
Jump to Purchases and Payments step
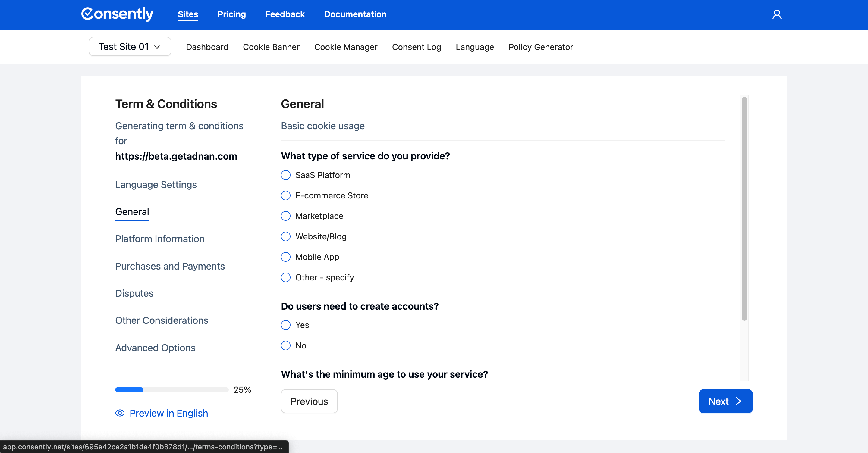tap(170, 266)
